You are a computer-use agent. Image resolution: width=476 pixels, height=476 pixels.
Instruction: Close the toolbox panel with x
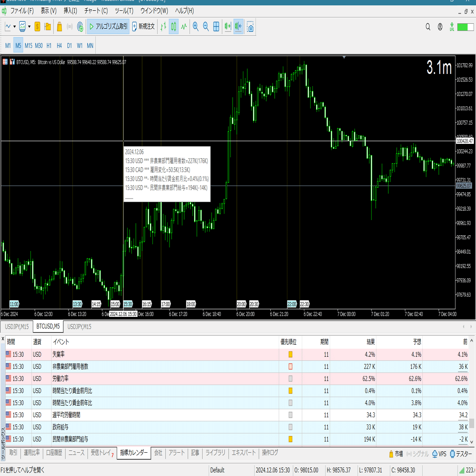point(3,338)
